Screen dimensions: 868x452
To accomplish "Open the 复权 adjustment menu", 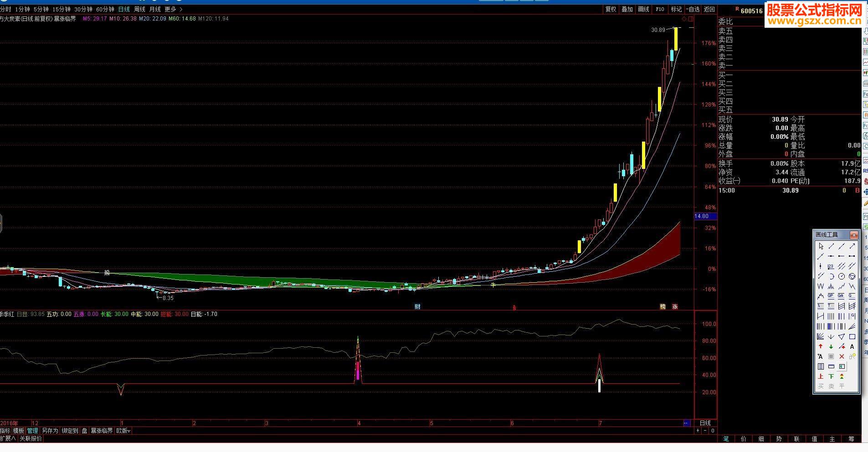I will (x=611, y=9).
